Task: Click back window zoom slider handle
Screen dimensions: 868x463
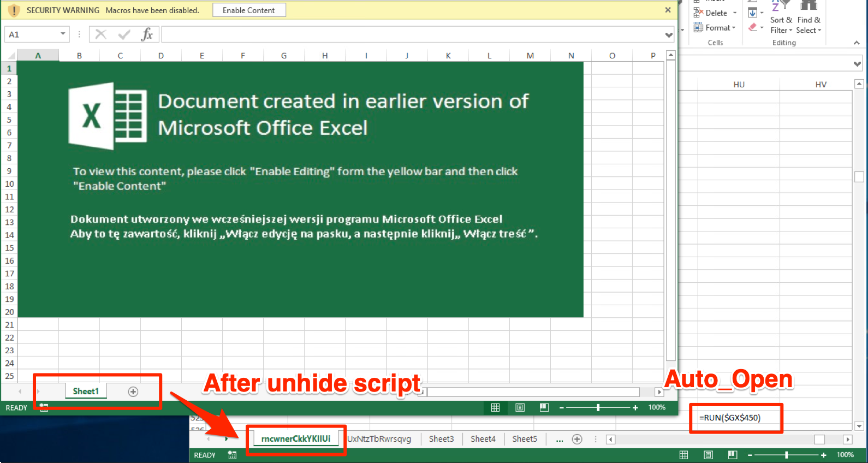Action: 787,455
